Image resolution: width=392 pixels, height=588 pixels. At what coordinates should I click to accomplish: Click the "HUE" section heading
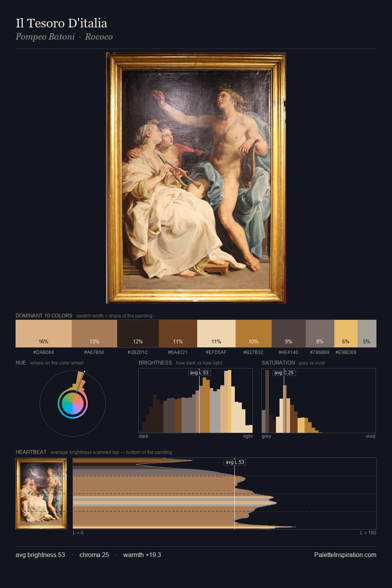coord(21,363)
